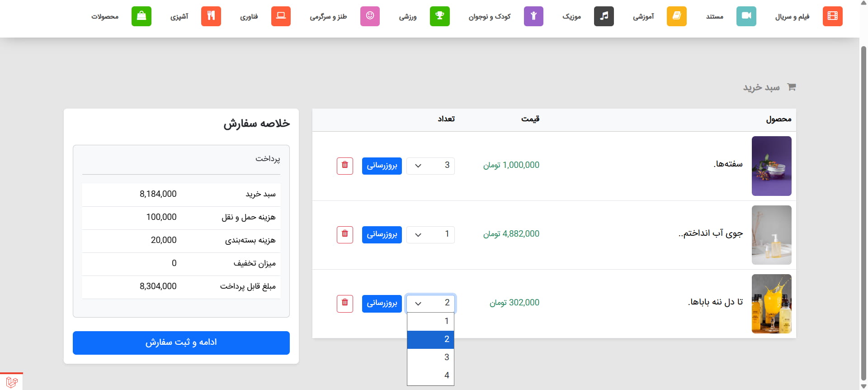Image resolution: width=868 pixels, height=390 pixels.
Task: Click بروزرسانی for جوی آب انداختم
Action: coord(382,234)
